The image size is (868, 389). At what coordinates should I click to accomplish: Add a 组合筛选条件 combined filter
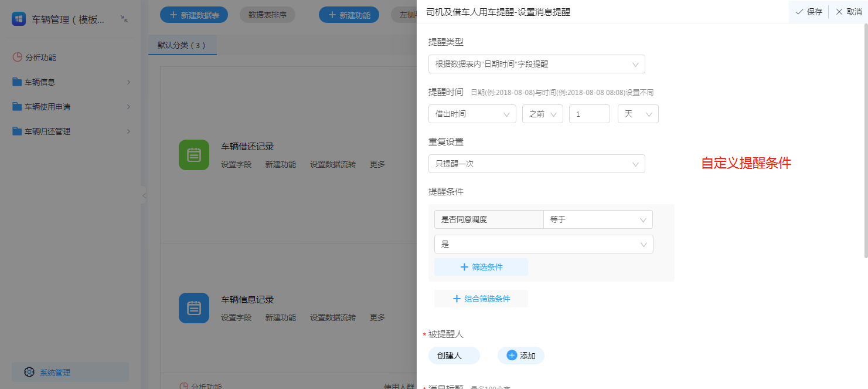(481, 299)
